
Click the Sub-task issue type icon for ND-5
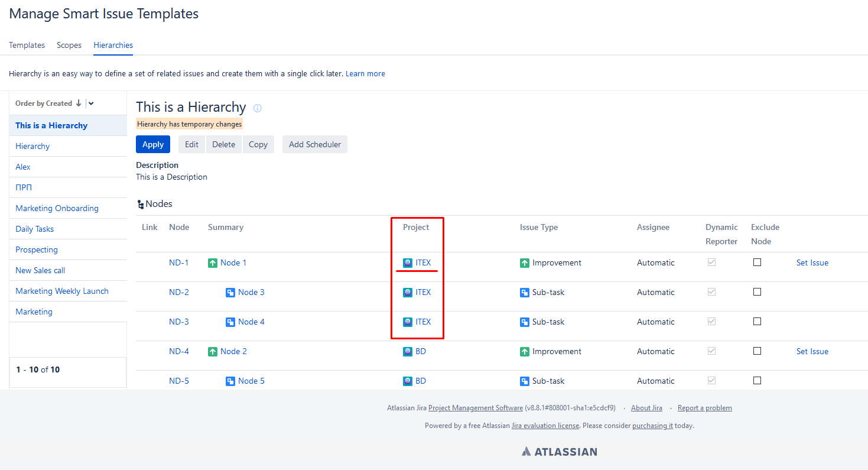525,381
